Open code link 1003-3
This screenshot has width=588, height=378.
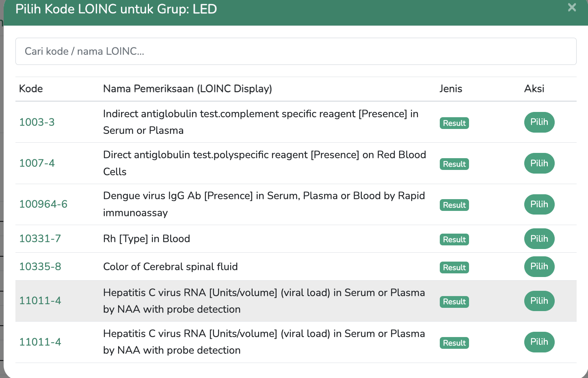coord(37,122)
